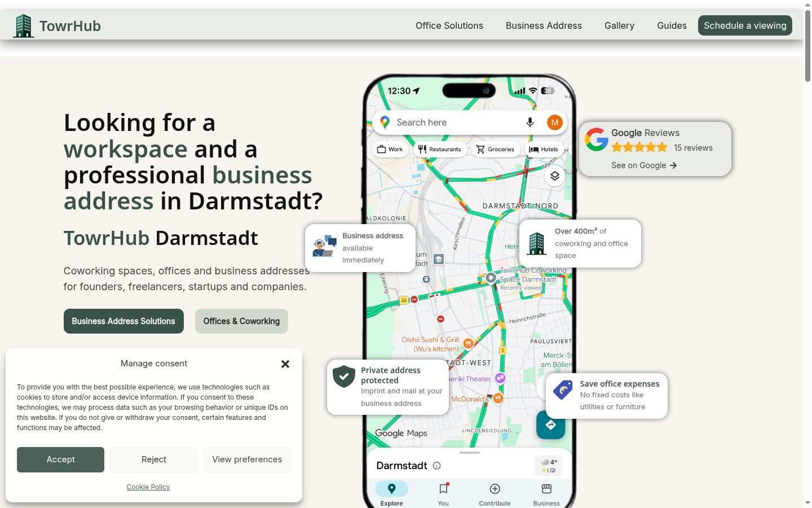812x508 pixels.
Task: Select the Explore tab icon
Action: [x=392, y=489]
